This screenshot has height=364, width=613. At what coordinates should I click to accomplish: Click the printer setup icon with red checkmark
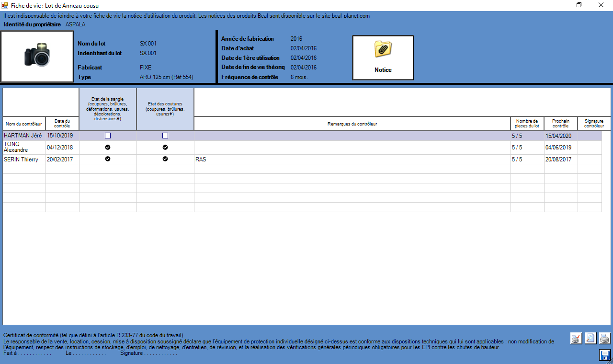coord(576,338)
